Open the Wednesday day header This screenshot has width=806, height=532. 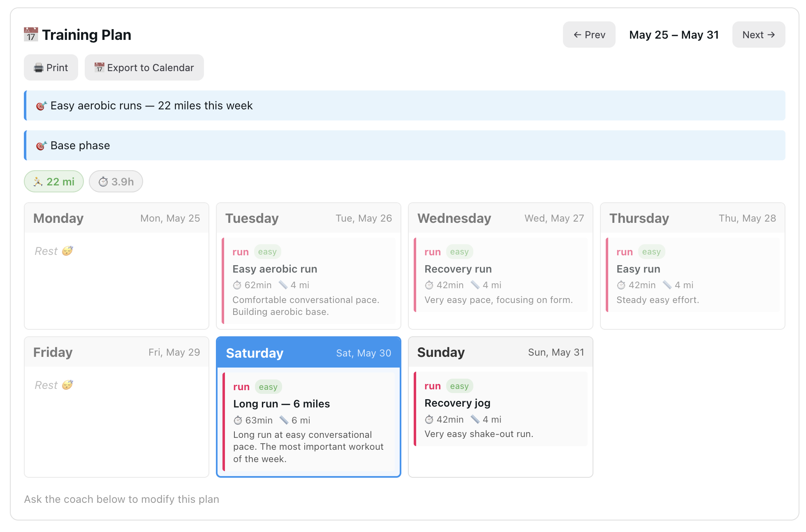[x=500, y=218]
